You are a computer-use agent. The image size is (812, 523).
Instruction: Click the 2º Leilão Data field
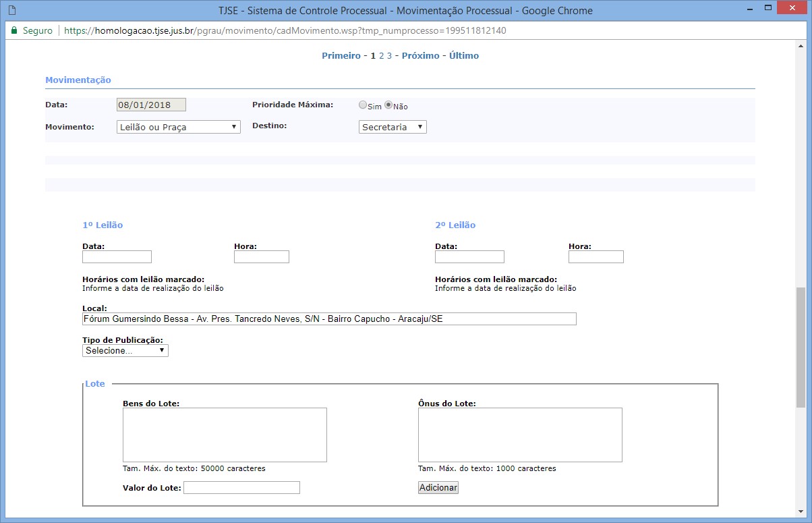(469, 257)
